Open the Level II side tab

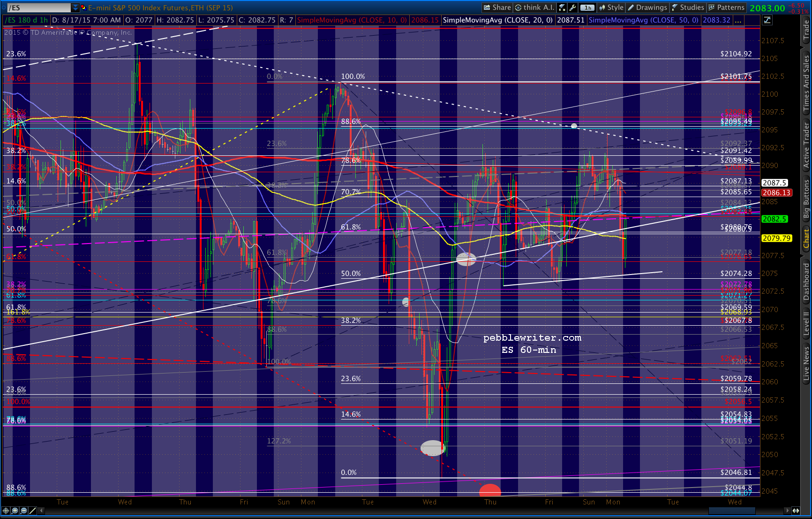pos(806,324)
